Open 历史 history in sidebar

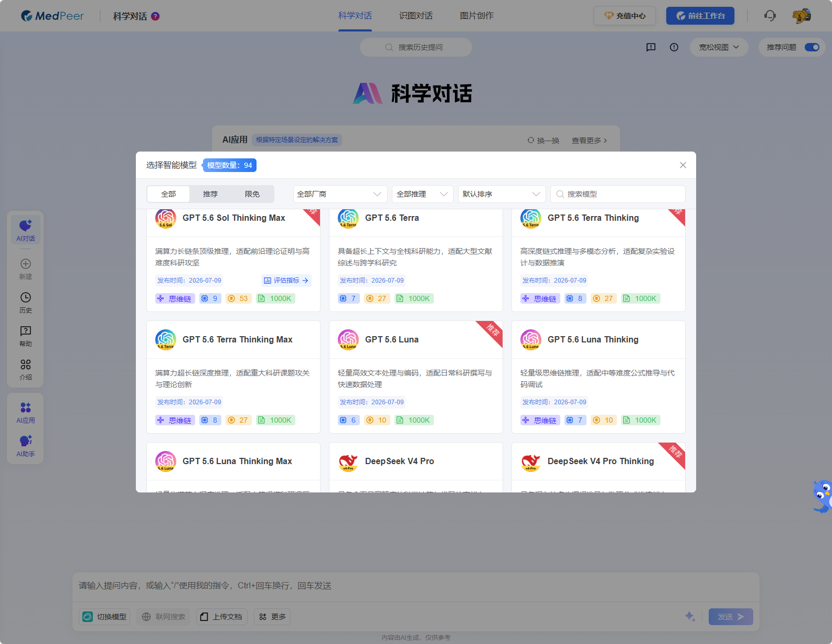(x=26, y=303)
